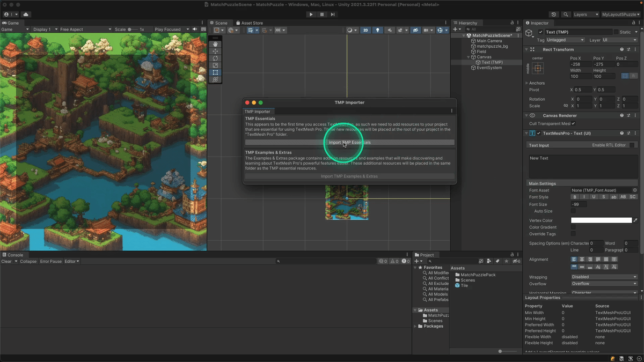Screen dimensions: 644x362
Task: Select the Rotate tool in Scene view
Action: [215, 58]
